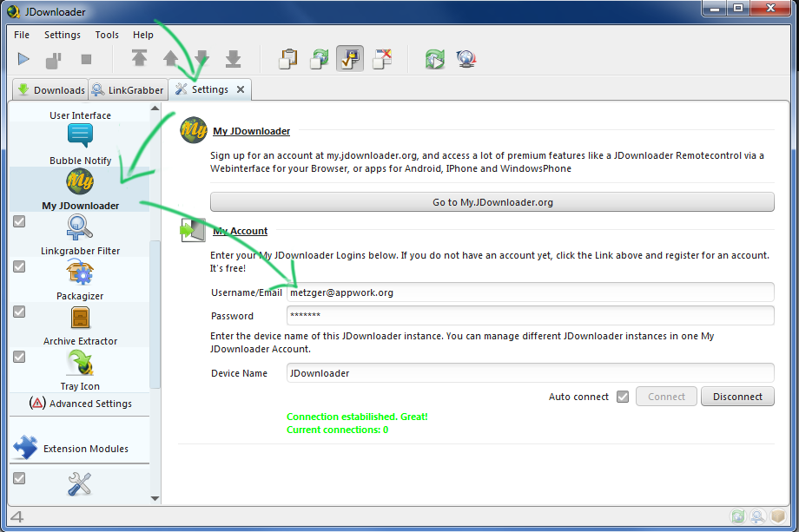Open the File menu
This screenshot has width=799, height=532.
(22, 35)
